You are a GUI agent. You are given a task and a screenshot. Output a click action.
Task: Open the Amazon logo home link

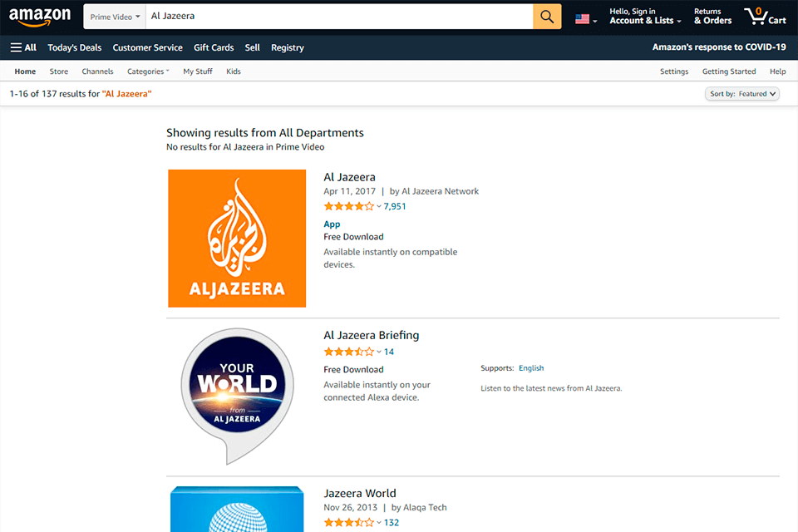pyautogui.click(x=40, y=17)
